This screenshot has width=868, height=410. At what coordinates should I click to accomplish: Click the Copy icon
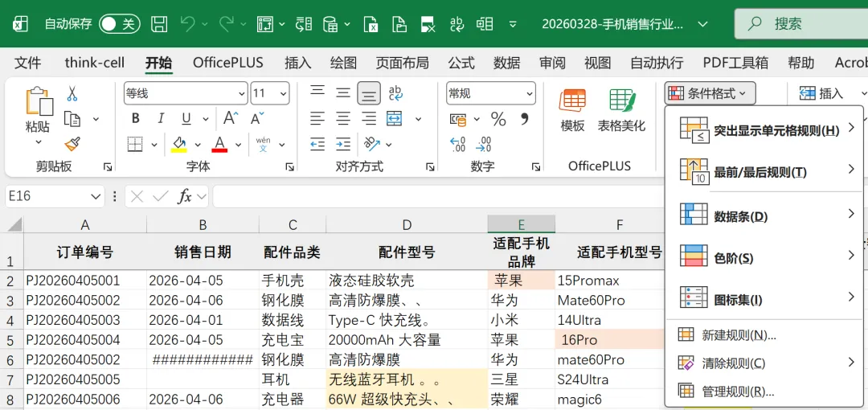(x=72, y=118)
